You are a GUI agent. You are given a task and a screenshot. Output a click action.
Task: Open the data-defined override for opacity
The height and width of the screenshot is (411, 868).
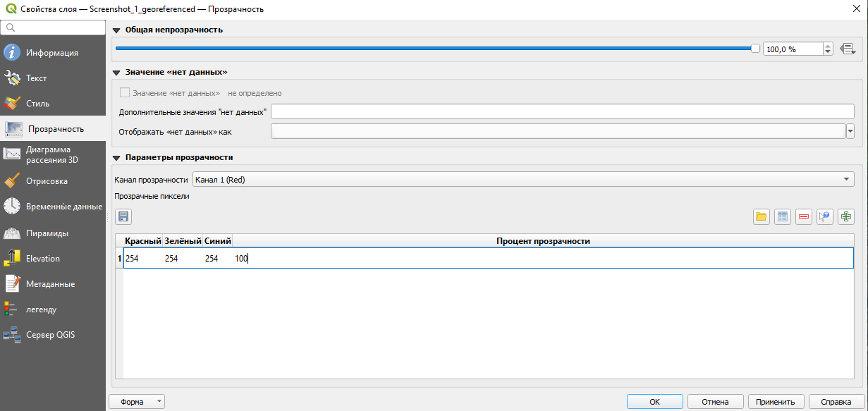click(848, 49)
